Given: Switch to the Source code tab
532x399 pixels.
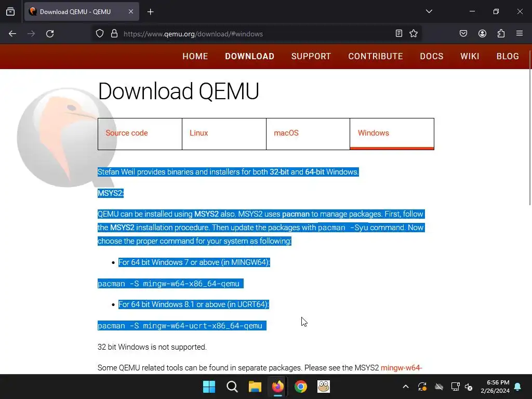Looking at the screenshot, I should click(x=140, y=134).
